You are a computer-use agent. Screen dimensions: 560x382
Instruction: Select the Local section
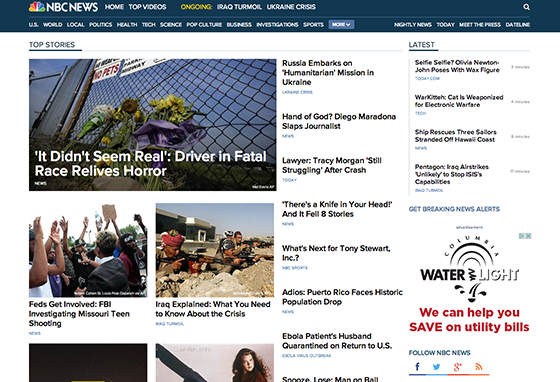pos(75,25)
